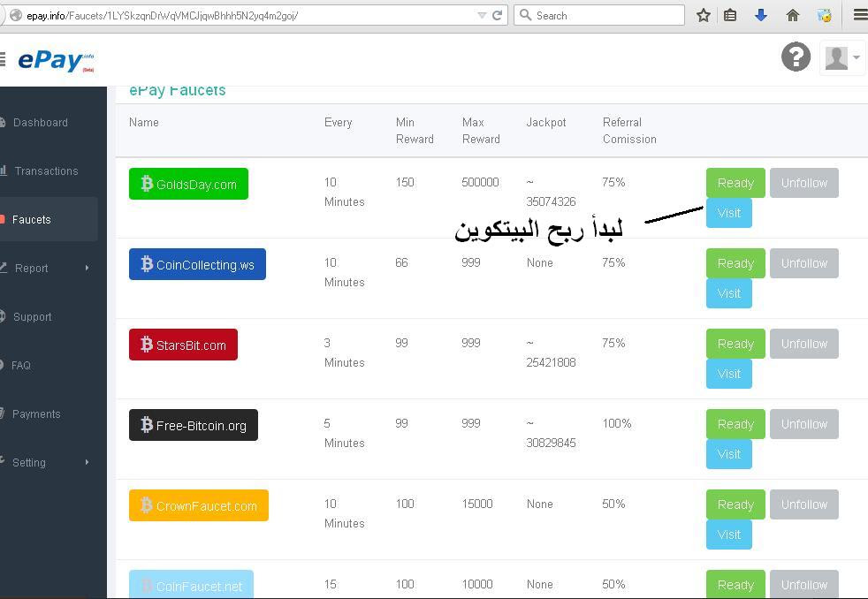Click the Every column header
Viewport: 868px width, 599px height.
tap(338, 122)
